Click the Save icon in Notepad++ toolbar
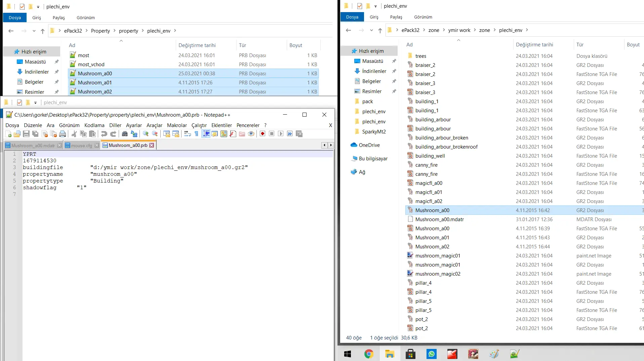 pyautogui.click(x=26, y=134)
